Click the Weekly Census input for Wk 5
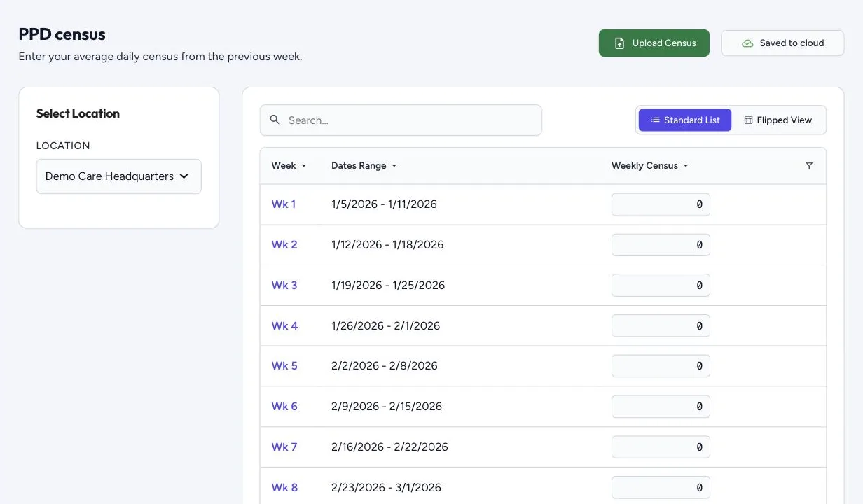This screenshot has height=504, width=863. click(x=661, y=366)
